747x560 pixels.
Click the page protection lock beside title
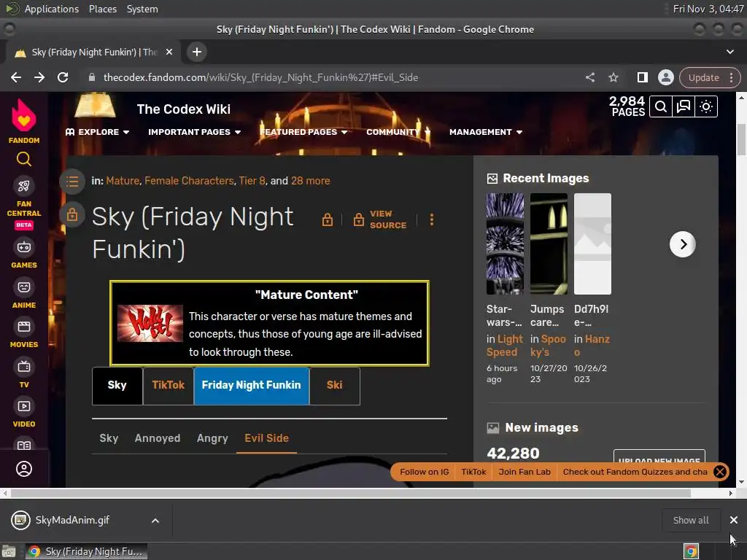pyautogui.click(x=328, y=219)
